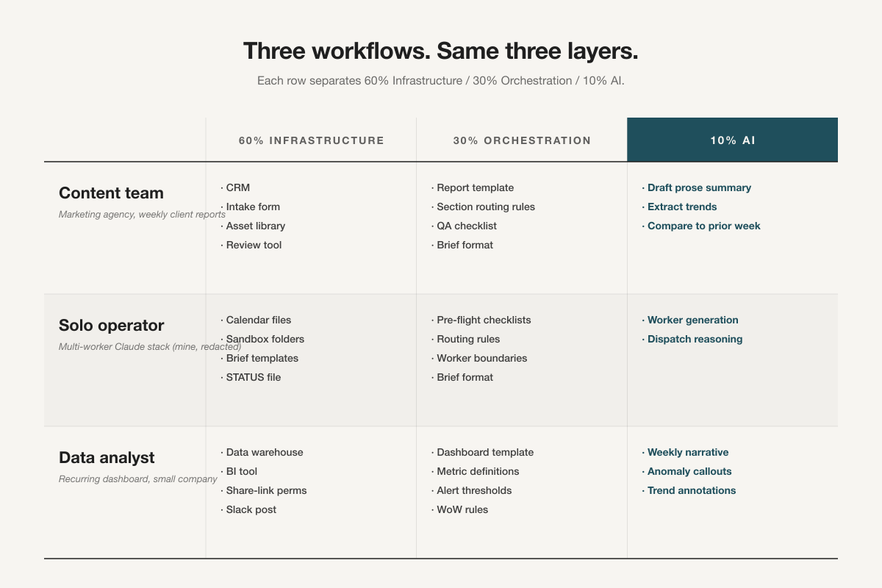
Task: Click the 'QA checklist' item
Action: 464,226
